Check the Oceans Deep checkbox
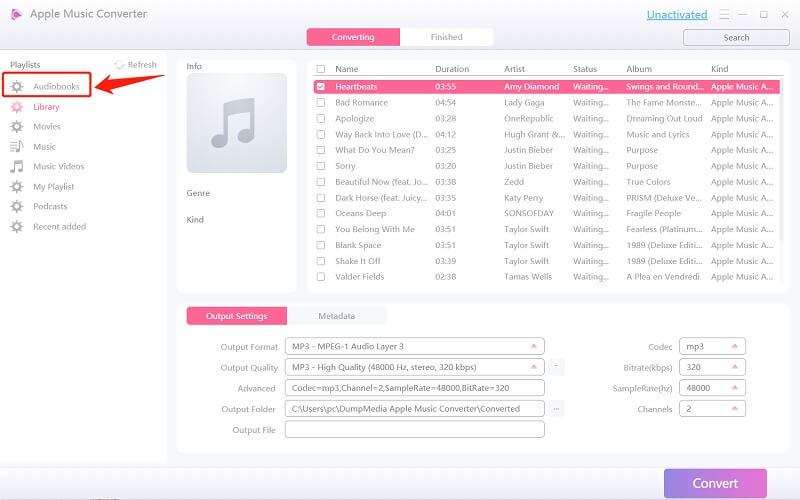This screenshot has height=500, width=800. tap(320, 213)
